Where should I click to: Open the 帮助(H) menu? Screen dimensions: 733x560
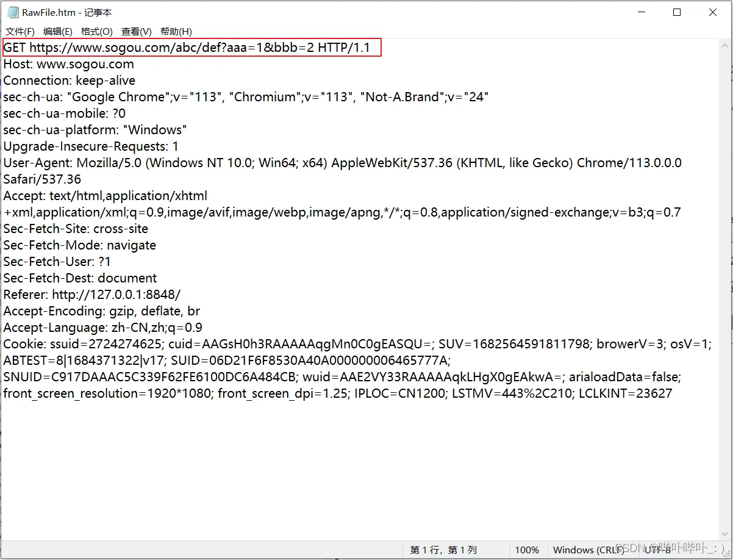click(x=176, y=32)
